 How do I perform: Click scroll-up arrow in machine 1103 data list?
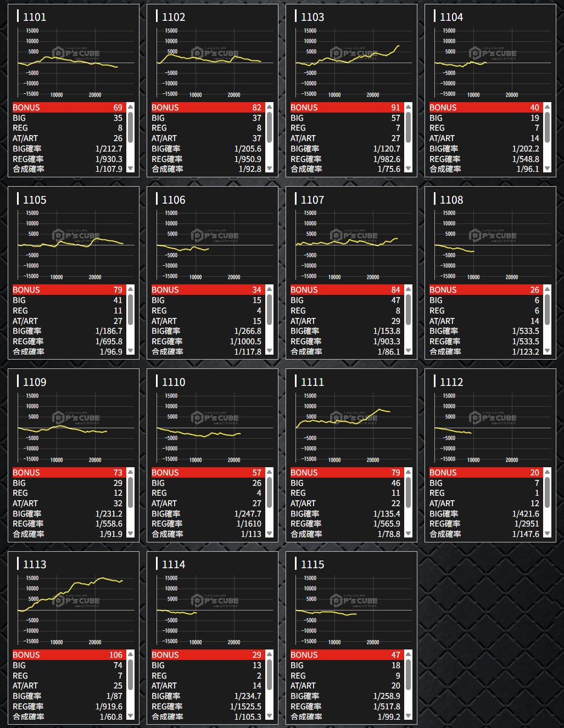(409, 107)
